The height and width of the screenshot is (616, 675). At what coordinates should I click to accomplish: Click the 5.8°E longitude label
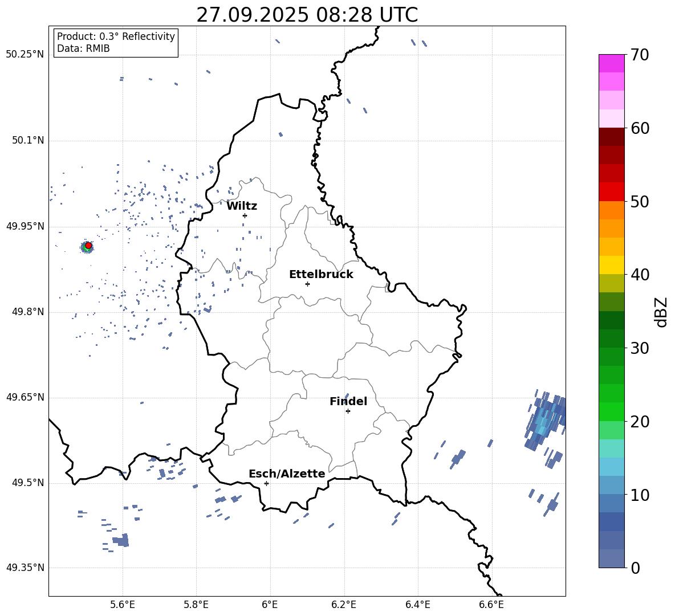[196, 605]
